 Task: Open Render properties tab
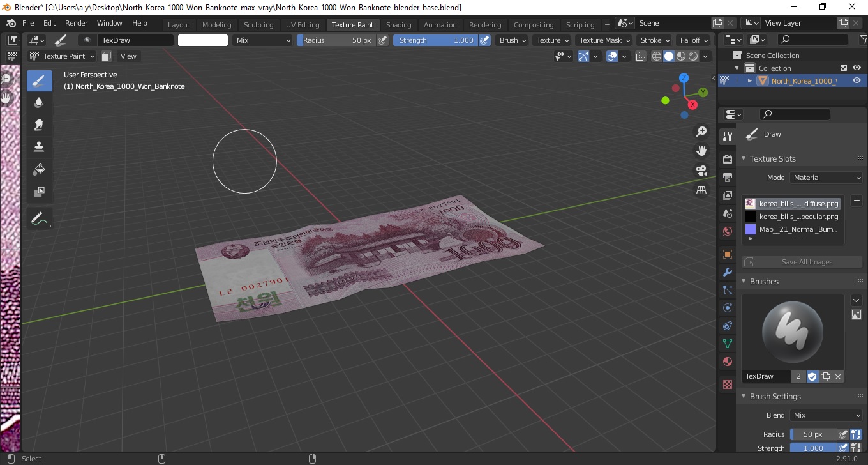point(727,159)
